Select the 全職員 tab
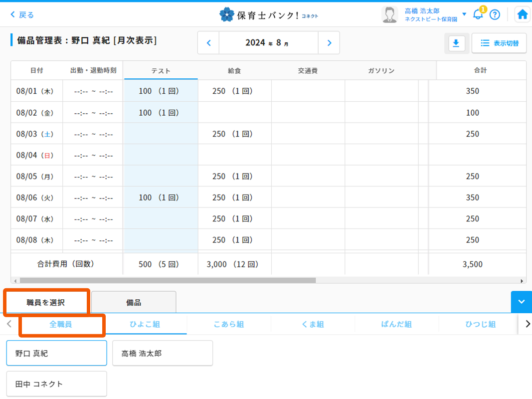Image resolution: width=532 pixels, height=399 pixels. click(61, 324)
